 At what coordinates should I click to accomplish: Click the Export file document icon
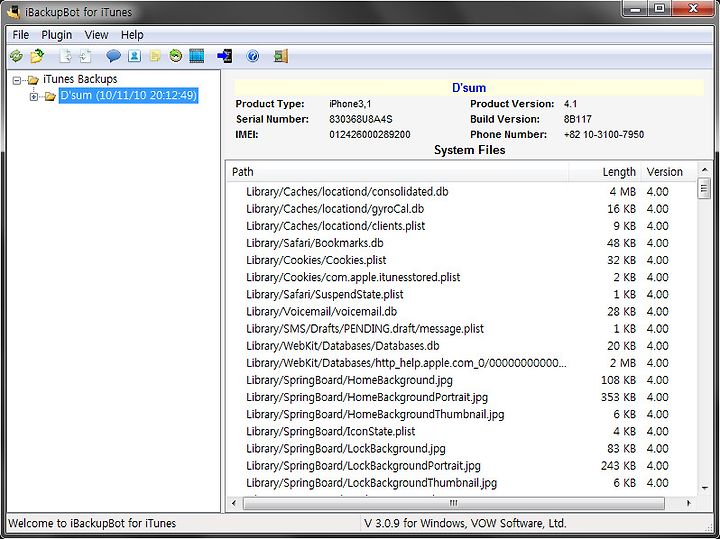point(66,56)
